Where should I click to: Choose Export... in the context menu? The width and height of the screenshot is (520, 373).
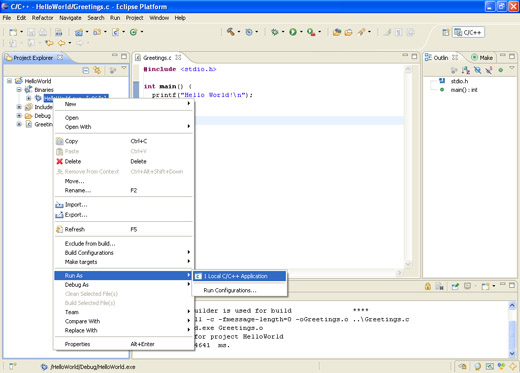click(123, 215)
